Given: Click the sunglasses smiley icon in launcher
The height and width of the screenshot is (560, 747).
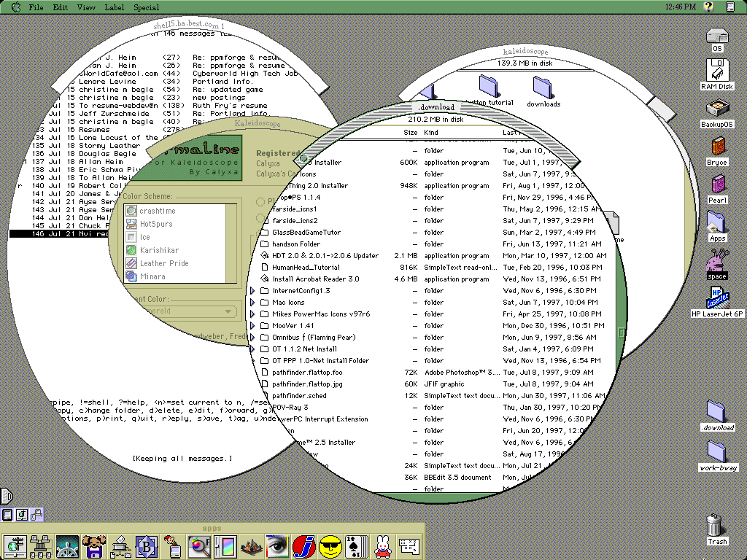Looking at the screenshot, I should pos(330,546).
